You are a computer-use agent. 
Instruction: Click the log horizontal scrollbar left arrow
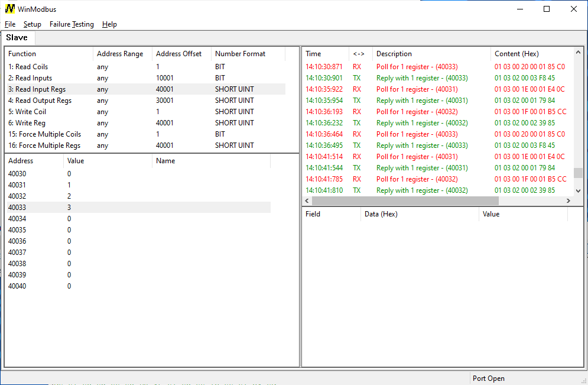tap(307, 200)
